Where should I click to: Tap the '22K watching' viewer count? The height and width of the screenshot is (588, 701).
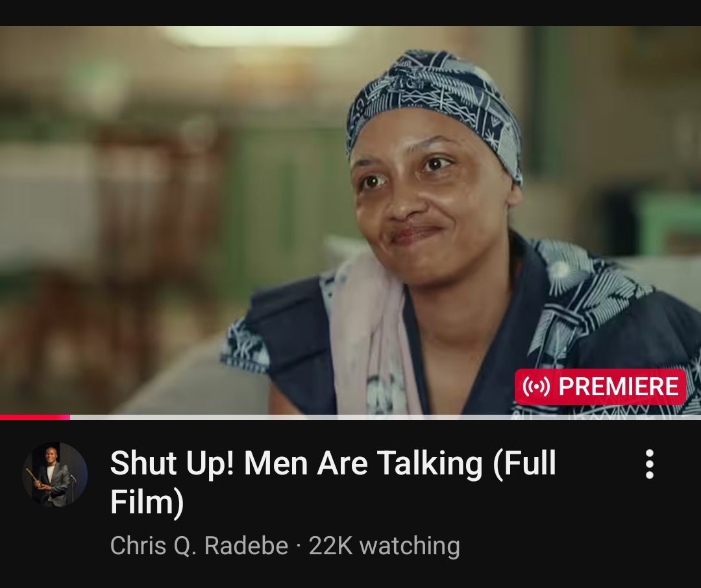tap(384, 546)
